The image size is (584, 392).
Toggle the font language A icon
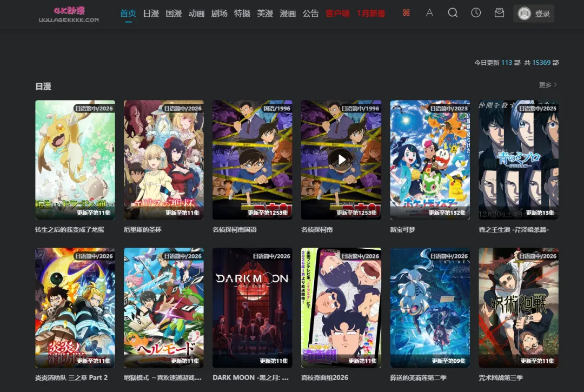(x=429, y=13)
